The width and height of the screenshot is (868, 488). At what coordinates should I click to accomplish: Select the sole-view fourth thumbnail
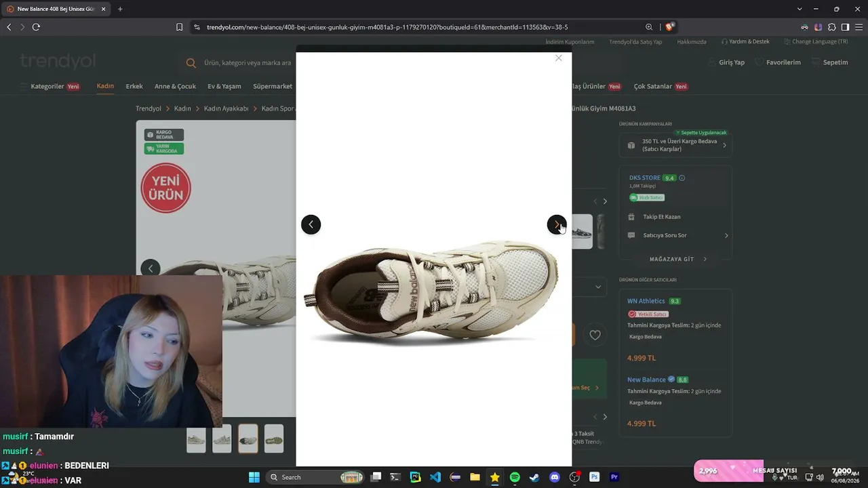tap(274, 439)
